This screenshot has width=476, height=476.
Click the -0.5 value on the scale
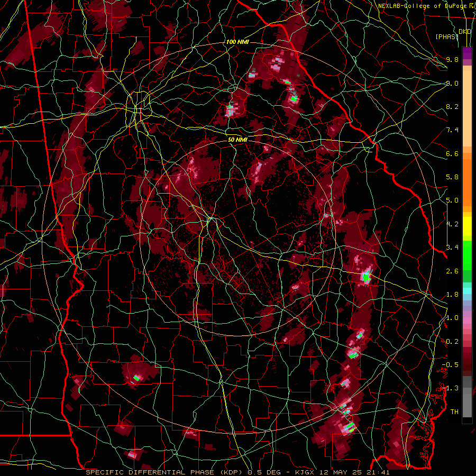(451, 365)
